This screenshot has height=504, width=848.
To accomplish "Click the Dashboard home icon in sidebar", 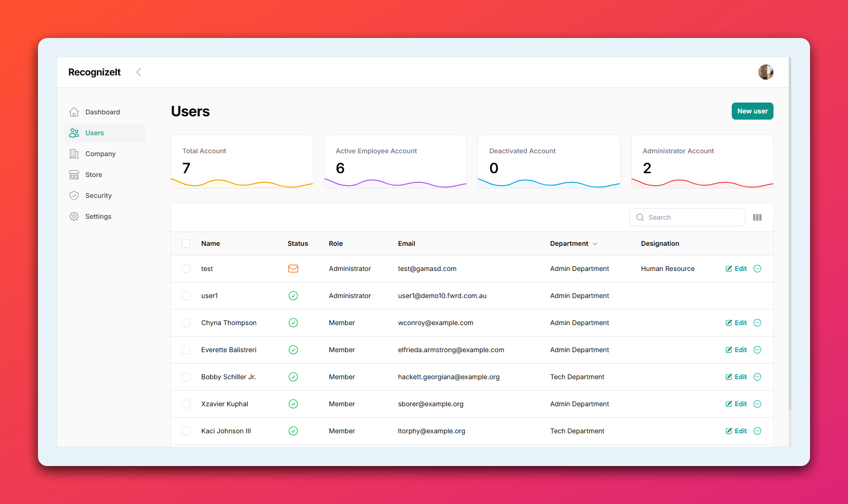I will coord(74,112).
